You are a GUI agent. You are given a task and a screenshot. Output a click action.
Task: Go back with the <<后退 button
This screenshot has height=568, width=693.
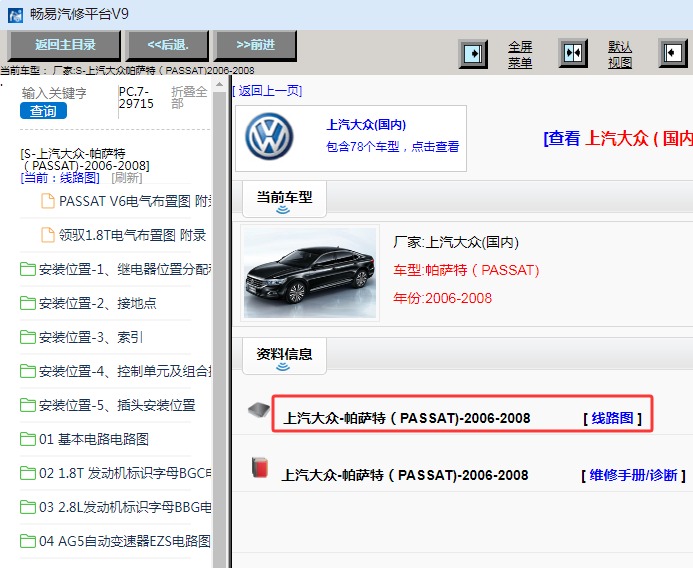coord(168,45)
